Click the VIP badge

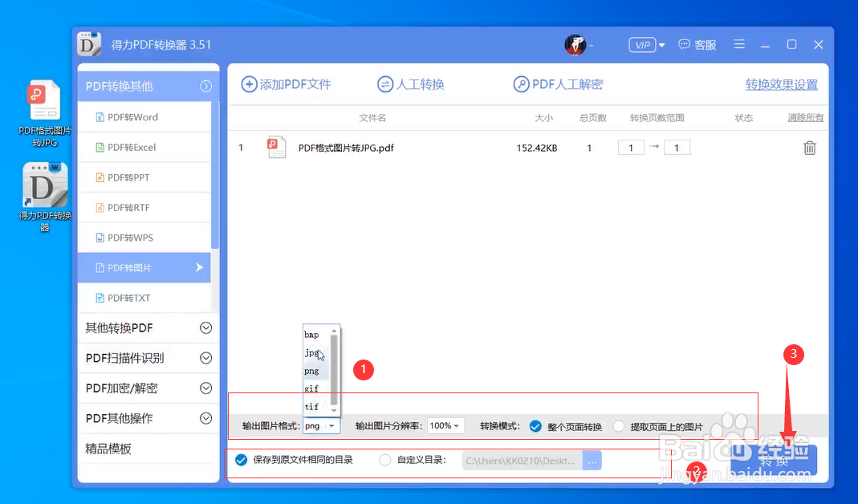click(642, 45)
